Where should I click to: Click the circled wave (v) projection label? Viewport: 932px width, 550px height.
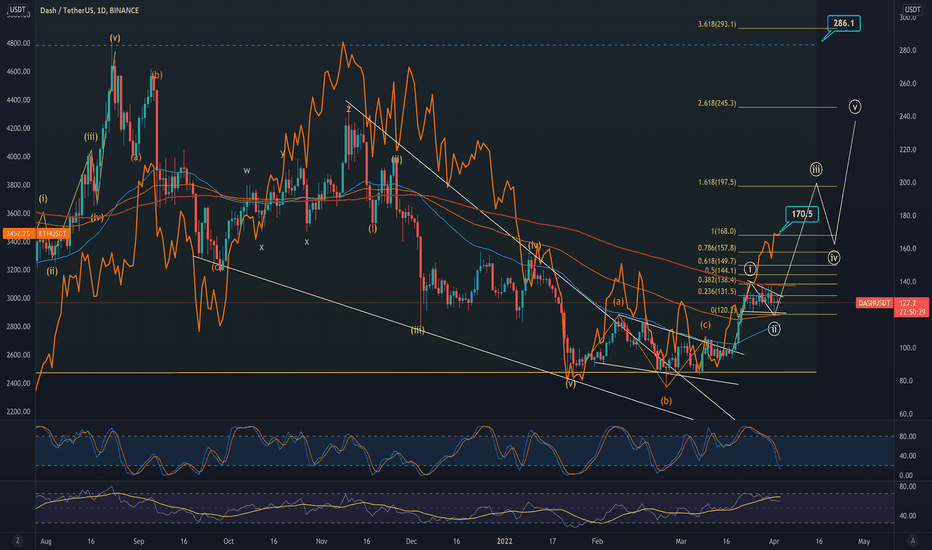click(855, 107)
